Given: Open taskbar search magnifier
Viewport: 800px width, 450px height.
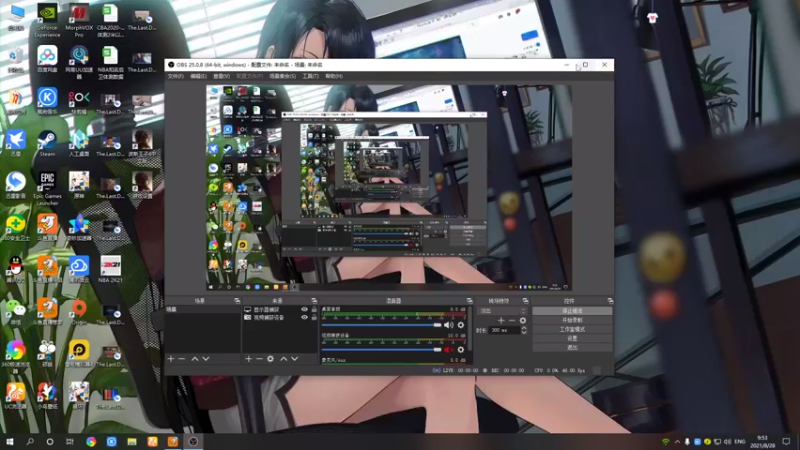Looking at the screenshot, I should pyautogui.click(x=30, y=441).
